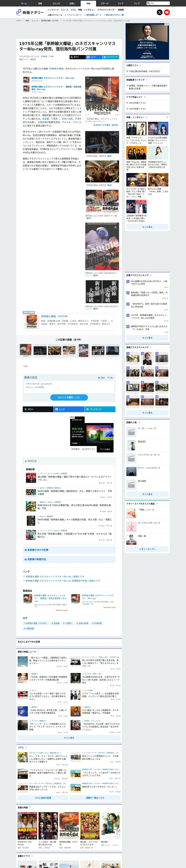Click もっと見る under 記事アクセスランキング
The height and width of the screenshot is (868, 186).
coord(147,338)
